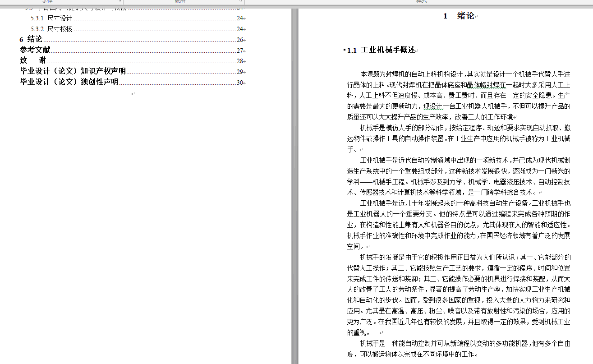Click the "致 谢" contents entry
This screenshot has width=593, height=364.
click(x=132, y=60)
